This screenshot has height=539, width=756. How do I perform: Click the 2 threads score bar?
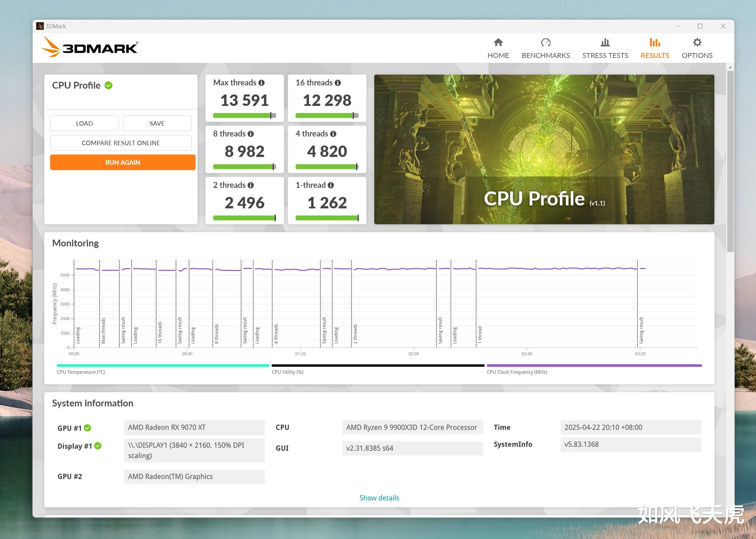pos(244,218)
